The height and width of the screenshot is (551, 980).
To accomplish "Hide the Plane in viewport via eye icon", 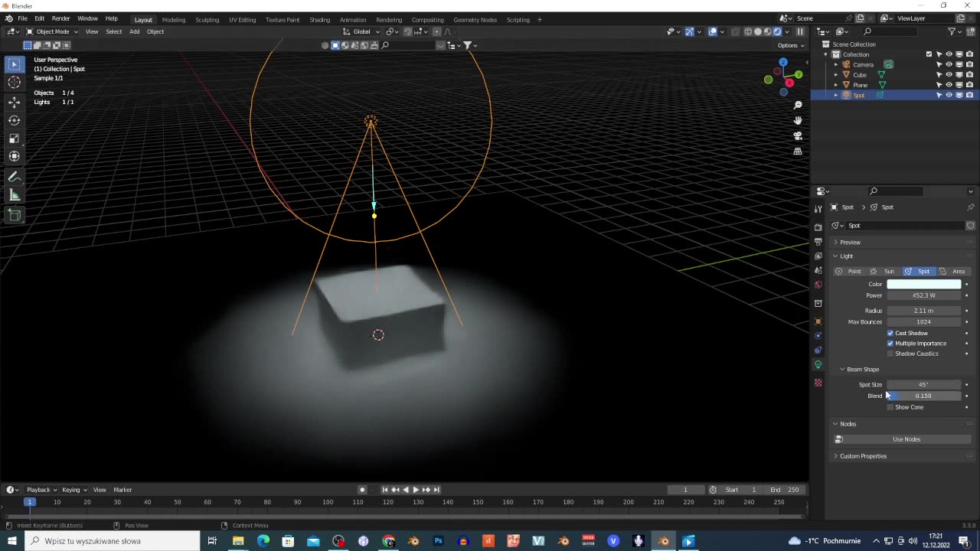I will tap(949, 85).
